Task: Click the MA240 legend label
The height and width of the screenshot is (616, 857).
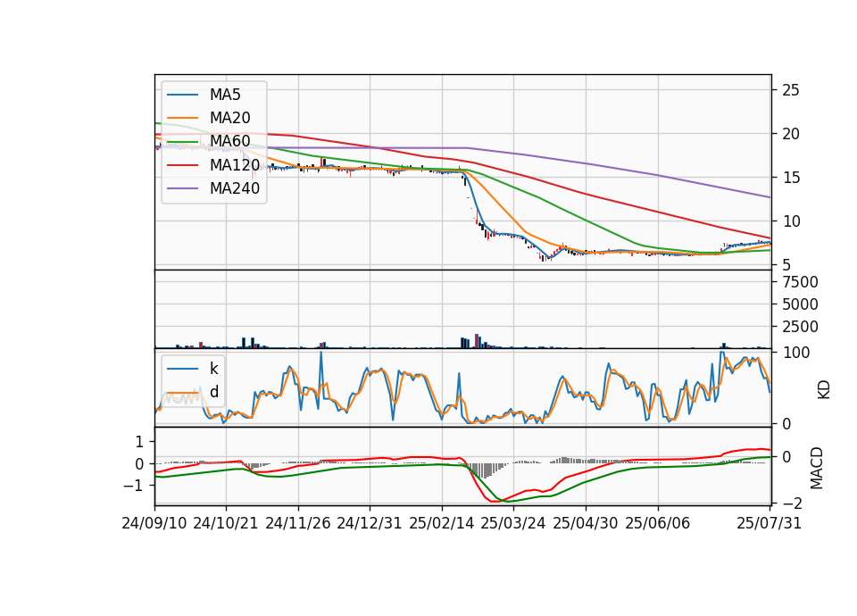Action: pos(235,188)
